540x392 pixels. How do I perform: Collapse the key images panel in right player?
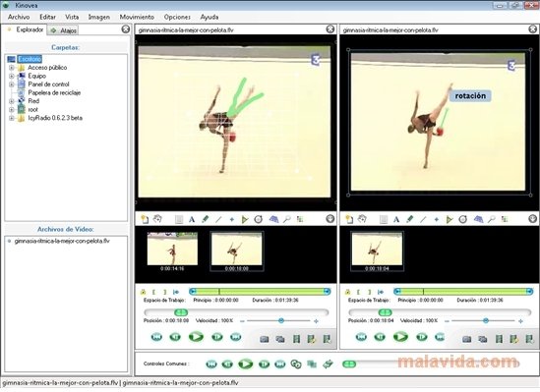pyautogui.click(x=532, y=219)
